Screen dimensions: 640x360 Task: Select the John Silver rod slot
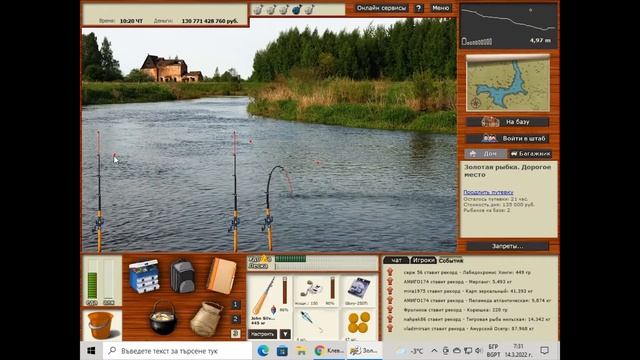tap(269, 300)
